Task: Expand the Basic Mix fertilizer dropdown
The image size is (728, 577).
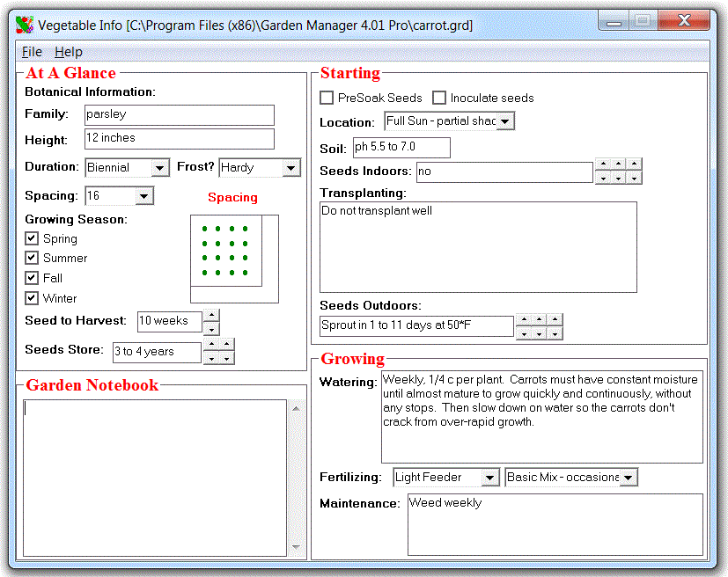Action: pyautogui.click(x=629, y=478)
